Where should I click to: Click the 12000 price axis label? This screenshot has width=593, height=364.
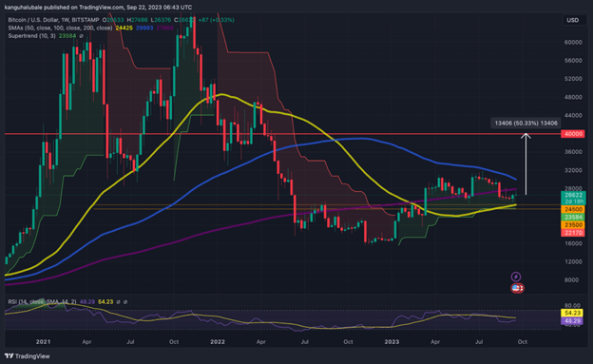[573, 261]
